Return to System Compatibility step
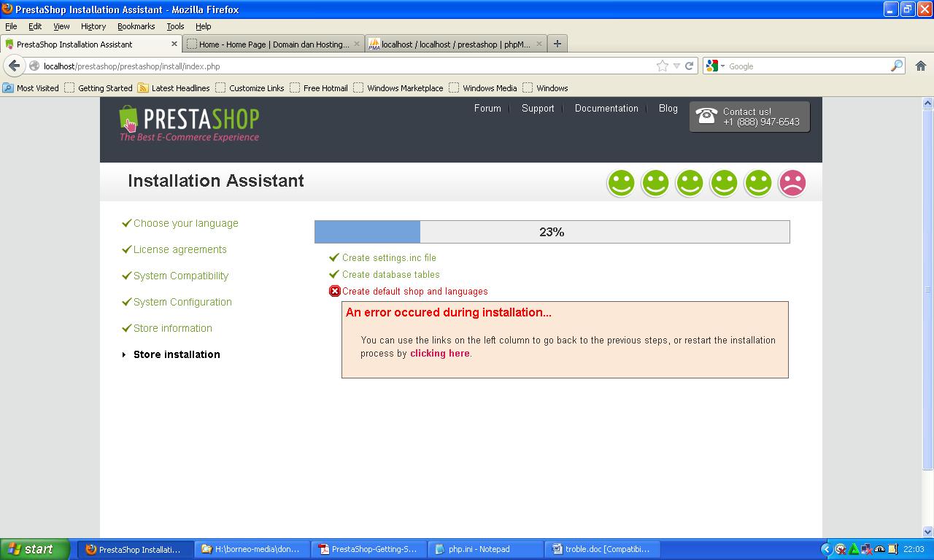934x560 pixels. 181,276
